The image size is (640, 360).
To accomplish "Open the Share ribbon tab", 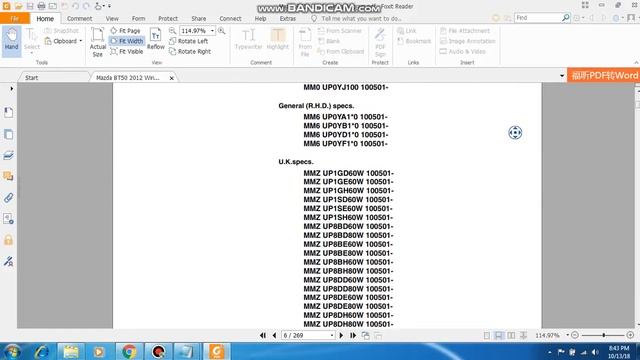I will click(x=198, y=18).
